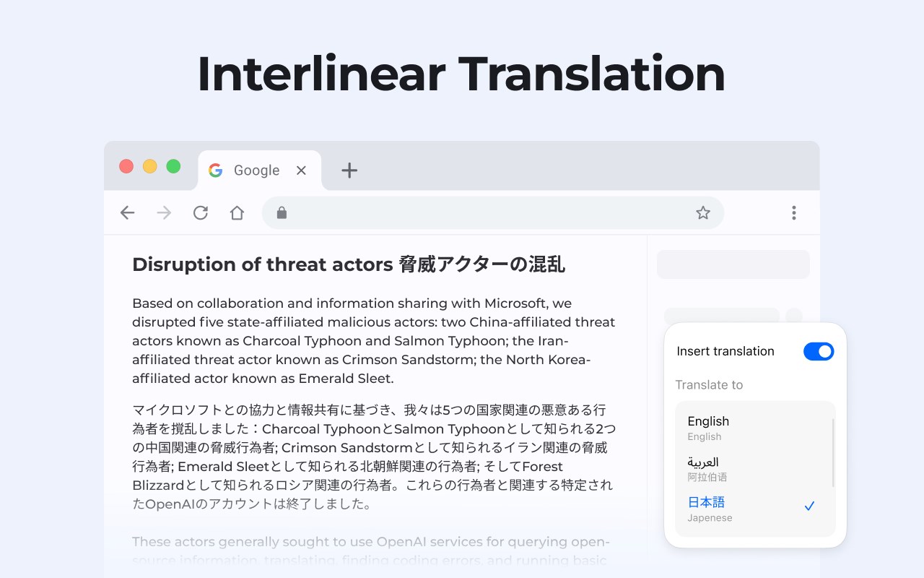Click the padlock security icon
924x578 pixels.
pyautogui.click(x=281, y=212)
